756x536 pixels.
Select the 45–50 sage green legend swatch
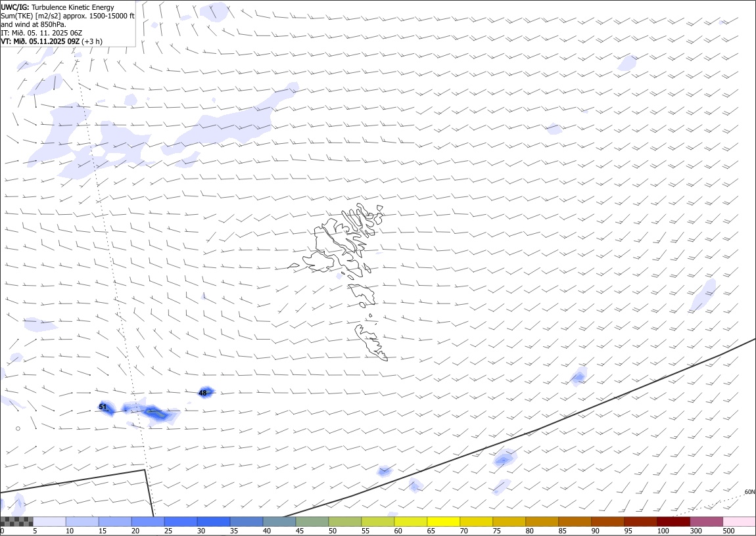(x=312, y=522)
